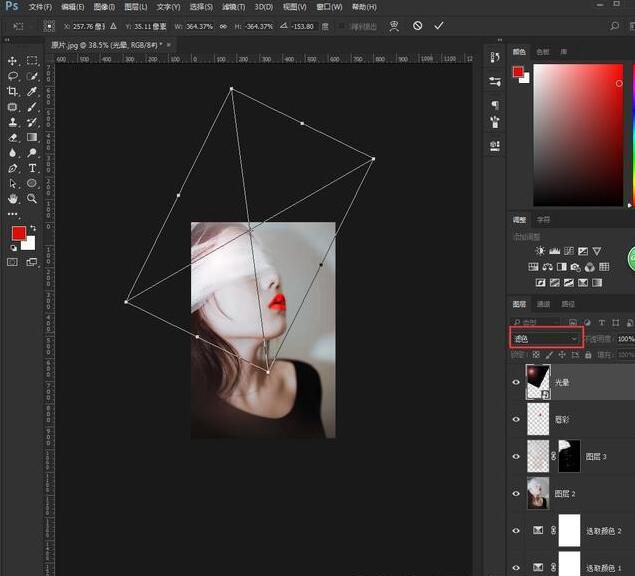Cancel the transform with the circle-slash icon
Screen dimensions: 635x576
(x=417, y=25)
